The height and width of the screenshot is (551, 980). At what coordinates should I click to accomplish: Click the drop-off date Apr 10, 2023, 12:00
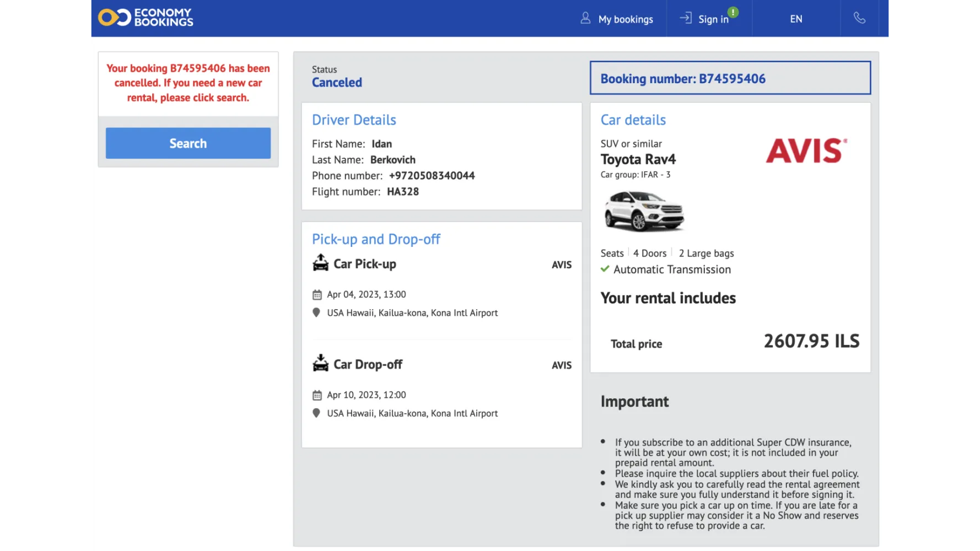(367, 395)
